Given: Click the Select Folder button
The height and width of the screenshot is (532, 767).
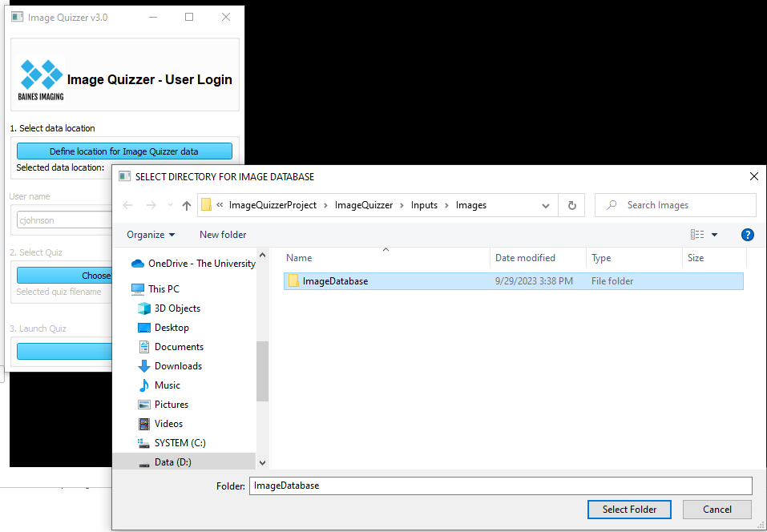Looking at the screenshot, I should (629, 510).
